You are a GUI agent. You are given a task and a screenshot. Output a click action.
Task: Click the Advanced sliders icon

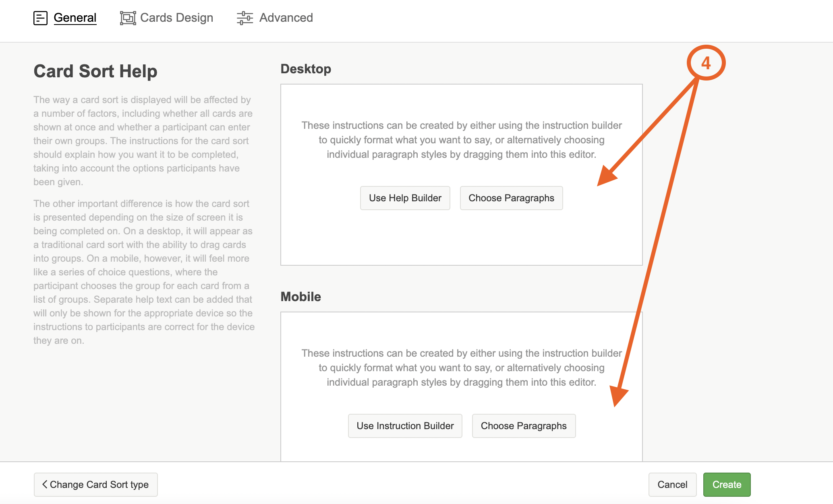245,18
